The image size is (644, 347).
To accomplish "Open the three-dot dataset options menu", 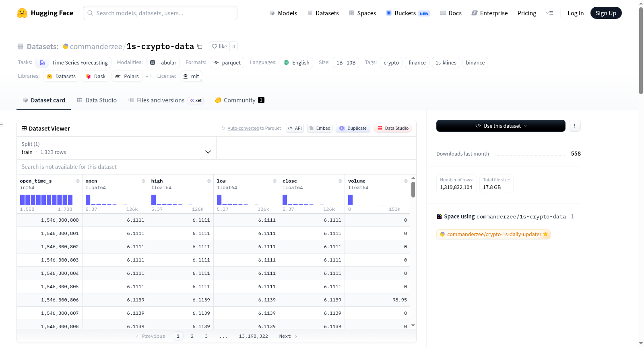I will [x=574, y=126].
